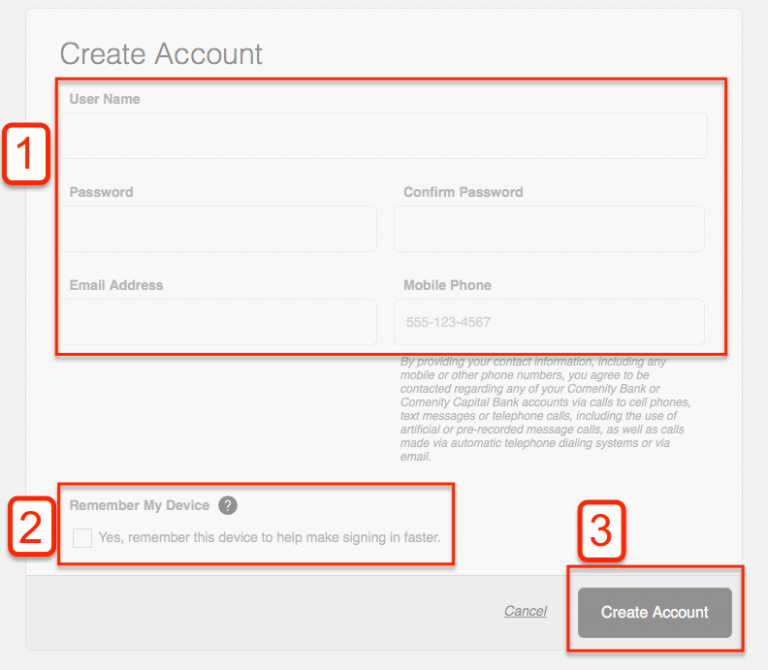Submit with the Create Account button
768x670 pixels.
pyautogui.click(x=655, y=612)
